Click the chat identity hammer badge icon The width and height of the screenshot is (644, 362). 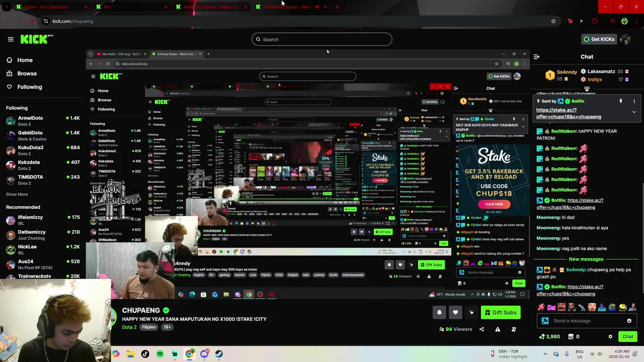[545, 321]
